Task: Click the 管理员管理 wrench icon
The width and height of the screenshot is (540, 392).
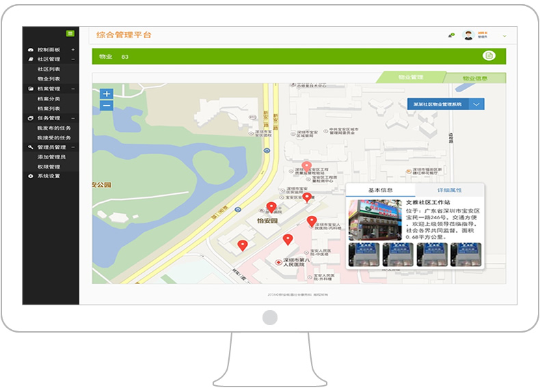Action: pos(30,148)
